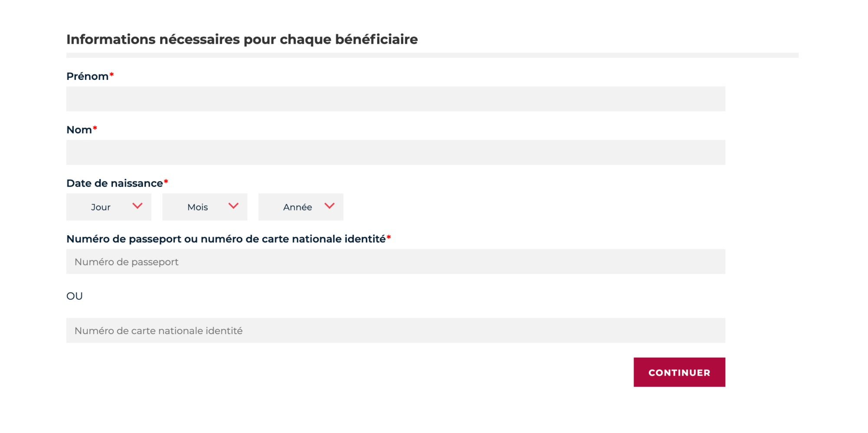
Task: Click the OU separator text
Action: click(x=75, y=296)
